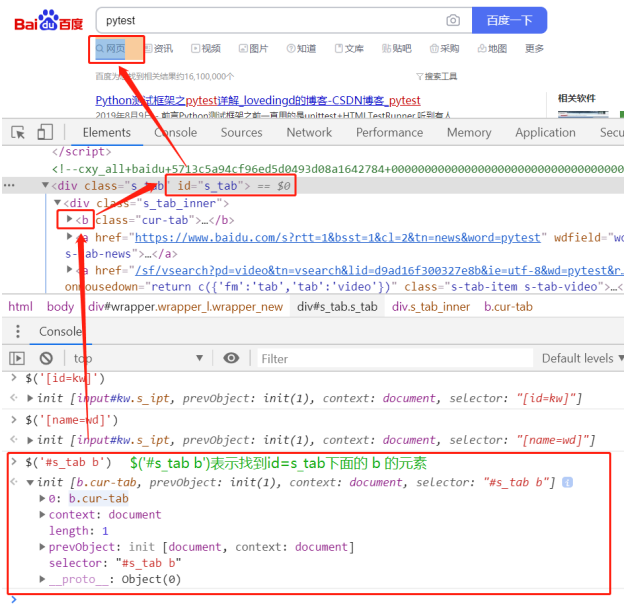Toggle the device toolbar icon
This screenshot has height=606, width=633.
[x=45, y=132]
